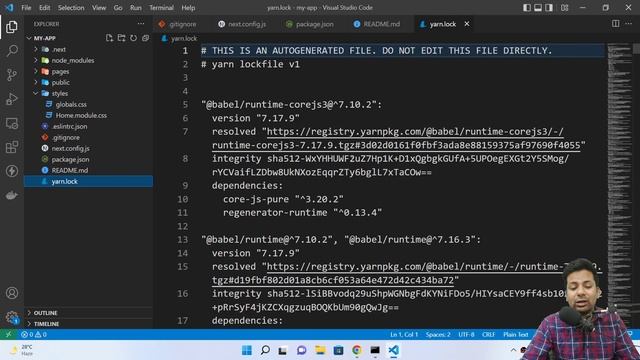Collapse the MY-APP root section
This screenshot has width=640, height=360.
45,38
